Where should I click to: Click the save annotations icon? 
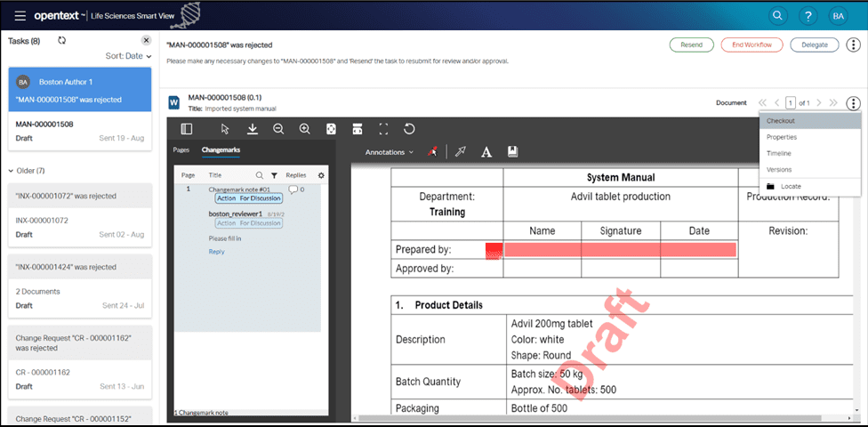(x=512, y=152)
